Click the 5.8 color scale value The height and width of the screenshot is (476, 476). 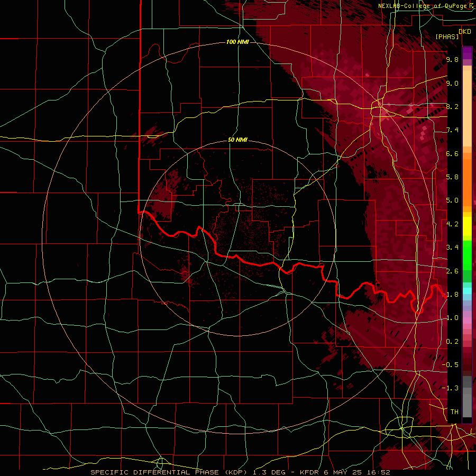(452, 177)
